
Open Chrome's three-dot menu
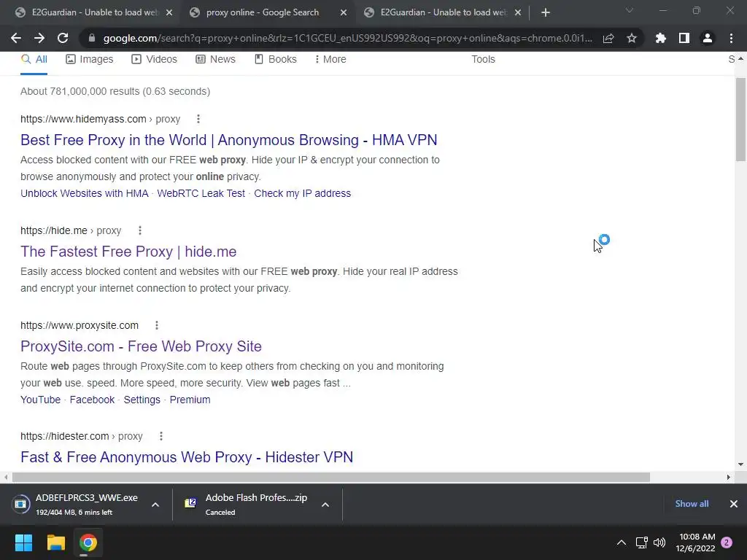(731, 38)
